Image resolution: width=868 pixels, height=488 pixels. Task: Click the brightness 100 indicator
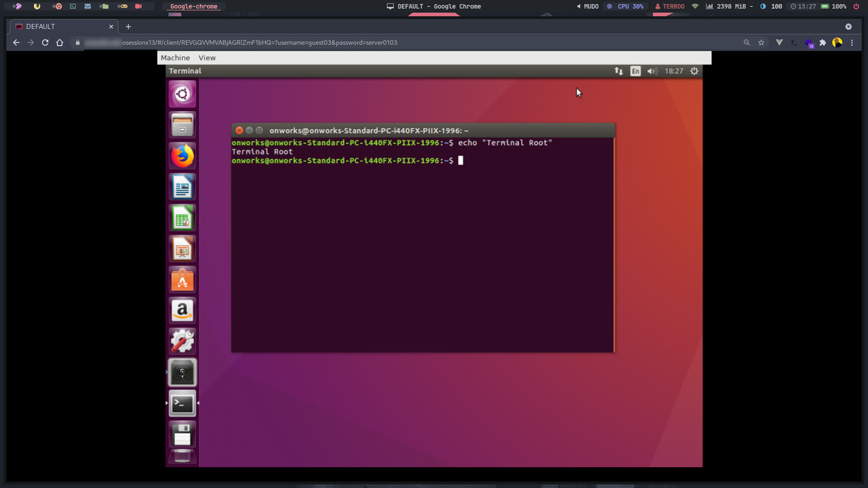tap(771, 6)
